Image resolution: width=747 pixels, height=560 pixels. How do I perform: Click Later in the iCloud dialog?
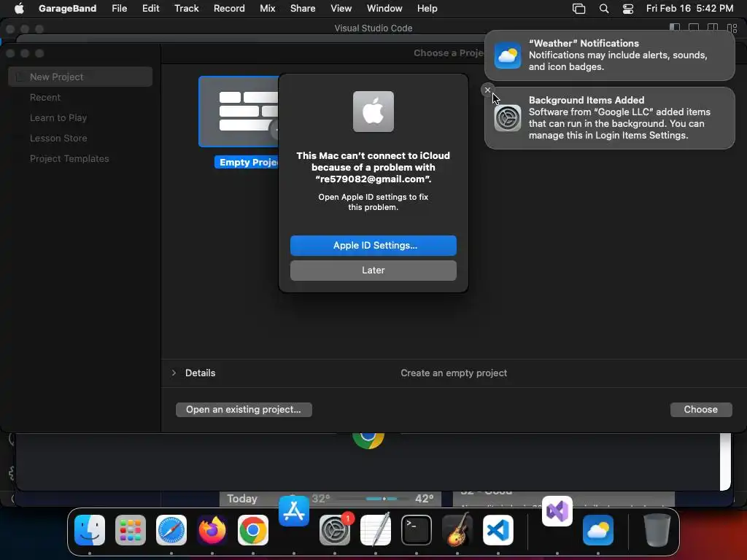(373, 271)
